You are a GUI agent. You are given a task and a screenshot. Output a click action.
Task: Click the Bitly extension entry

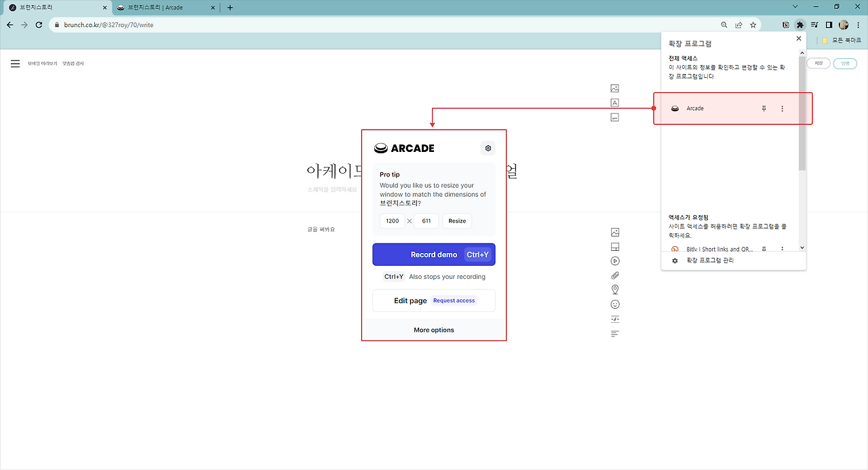tap(712, 249)
